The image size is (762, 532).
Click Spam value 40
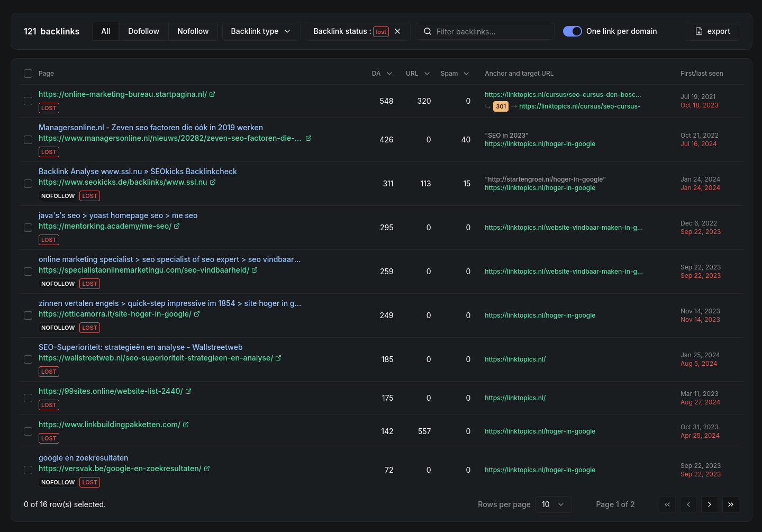[x=466, y=140]
